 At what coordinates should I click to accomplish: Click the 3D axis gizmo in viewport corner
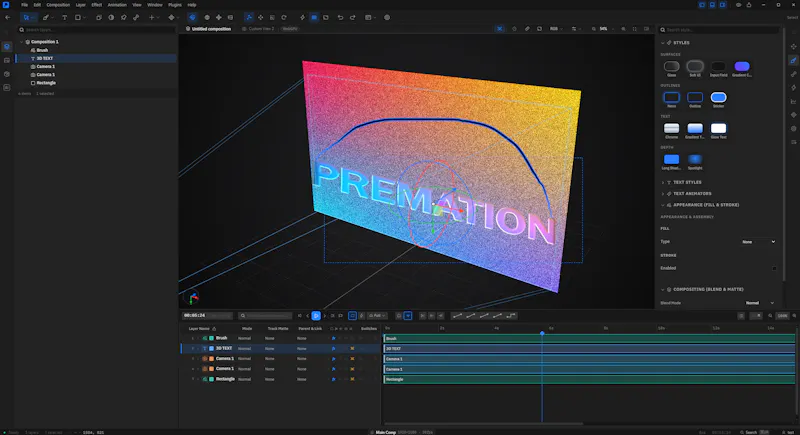(x=192, y=297)
